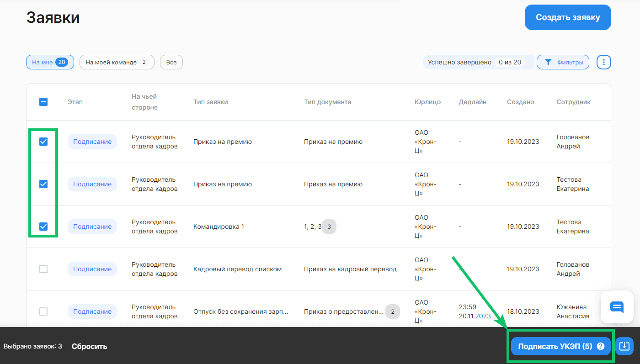Click the Заявки page heading
Image resolution: width=640 pixels, height=364 pixels.
pyautogui.click(x=53, y=17)
